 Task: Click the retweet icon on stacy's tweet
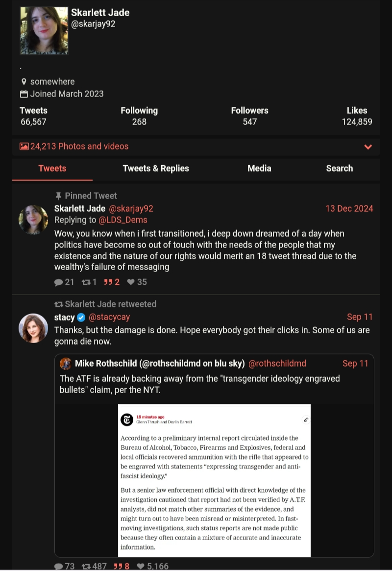click(x=86, y=566)
